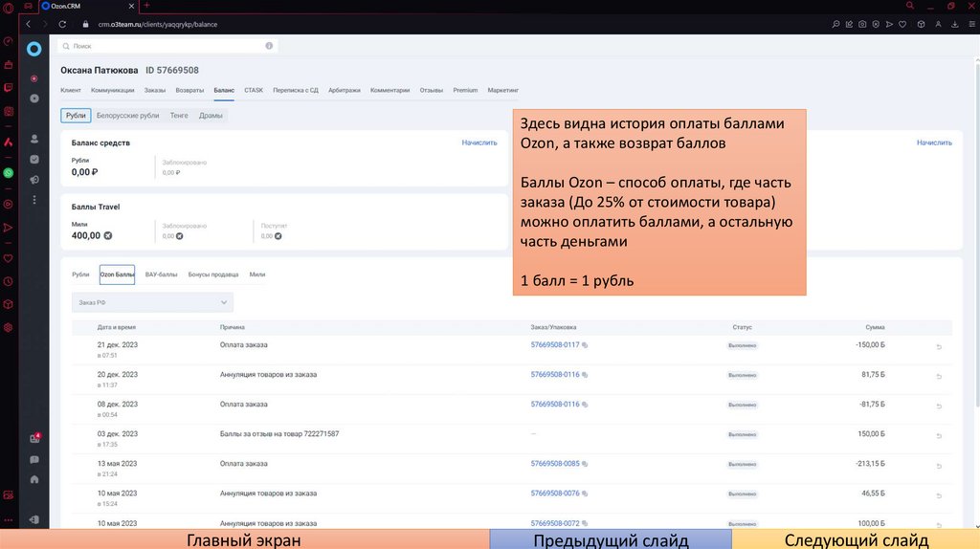
Task: Select the Белорусские рубли currency
Action: pos(127,116)
